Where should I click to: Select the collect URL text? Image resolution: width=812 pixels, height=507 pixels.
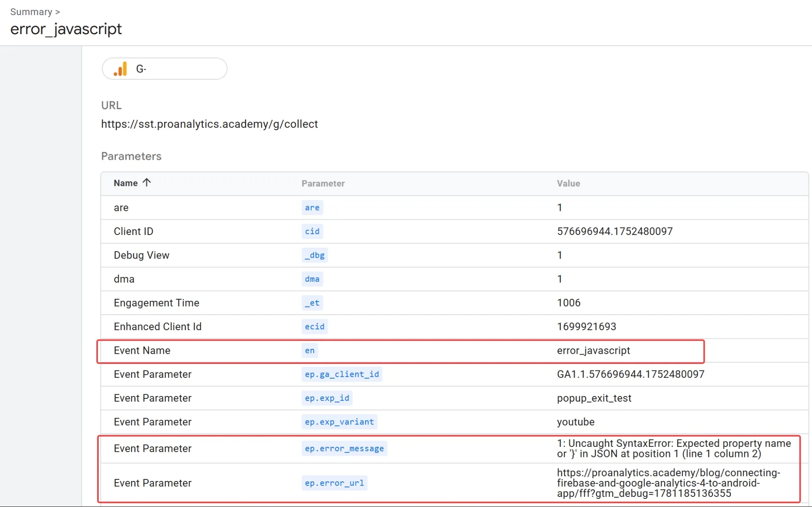(209, 124)
